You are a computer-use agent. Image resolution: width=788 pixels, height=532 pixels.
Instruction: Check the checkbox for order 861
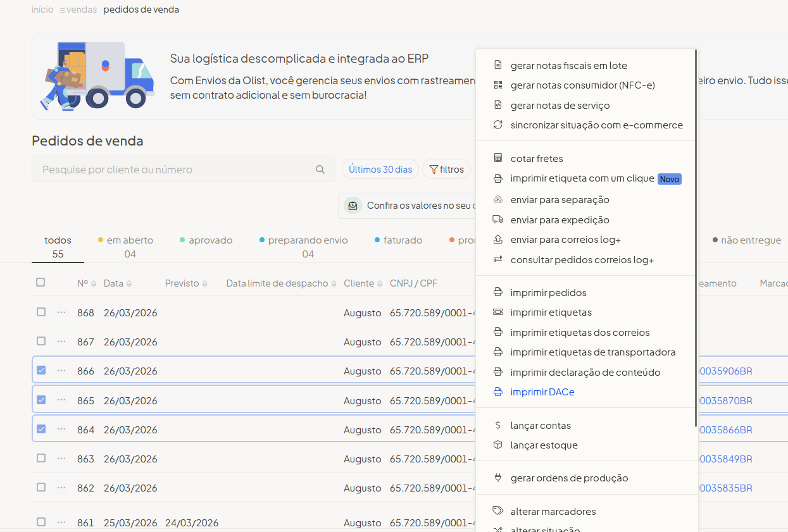[41, 522]
